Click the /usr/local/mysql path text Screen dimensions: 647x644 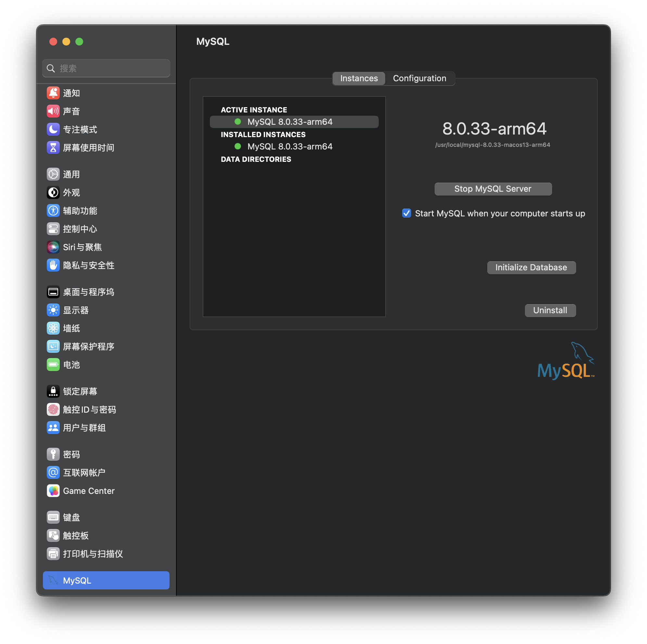coord(493,145)
